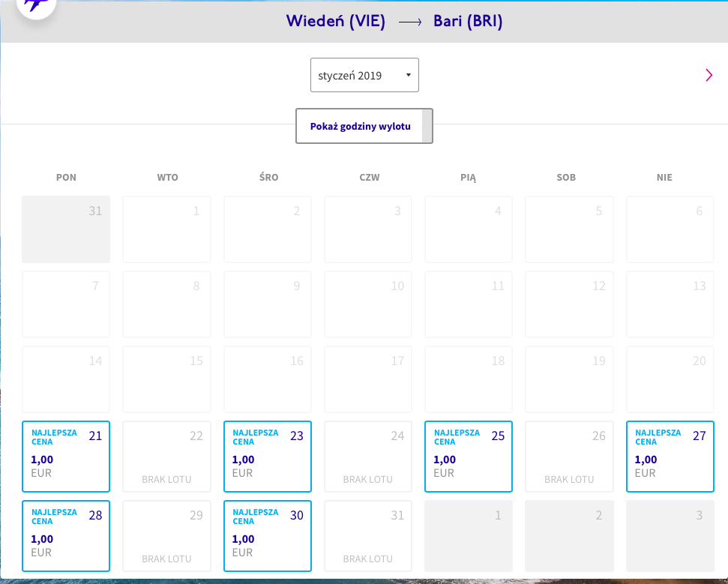Open the styczeń 2019 month dropdown

click(364, 75)
